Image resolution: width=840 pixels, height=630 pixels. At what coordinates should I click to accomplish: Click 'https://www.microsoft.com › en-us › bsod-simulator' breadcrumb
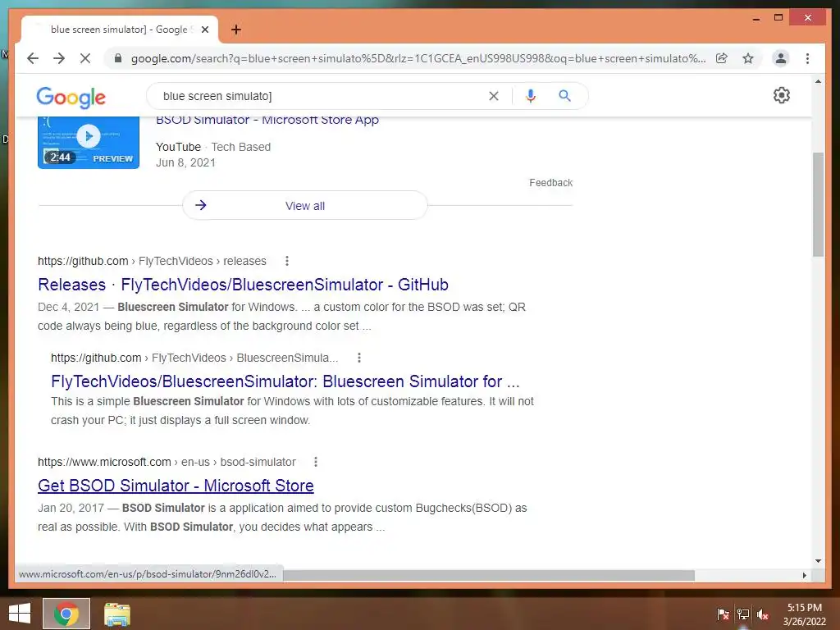(x=167, y=462)
